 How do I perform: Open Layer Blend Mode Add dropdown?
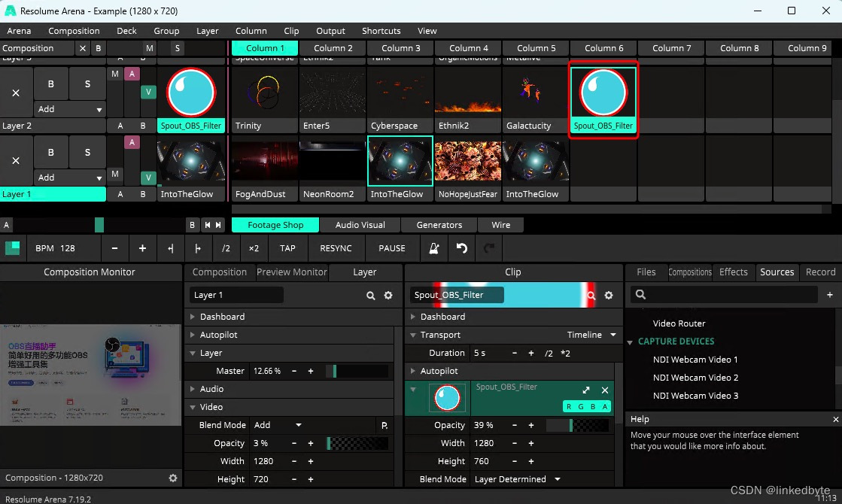click(x=278, y=425)
